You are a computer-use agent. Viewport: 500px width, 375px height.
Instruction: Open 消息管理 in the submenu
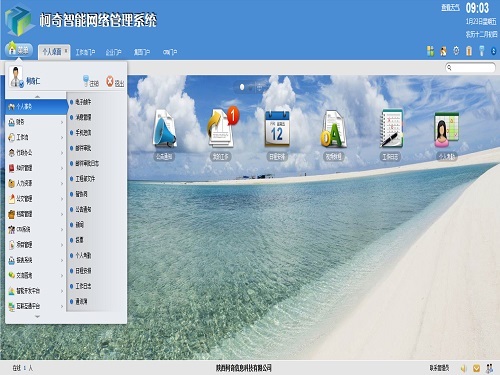point(83,117)
